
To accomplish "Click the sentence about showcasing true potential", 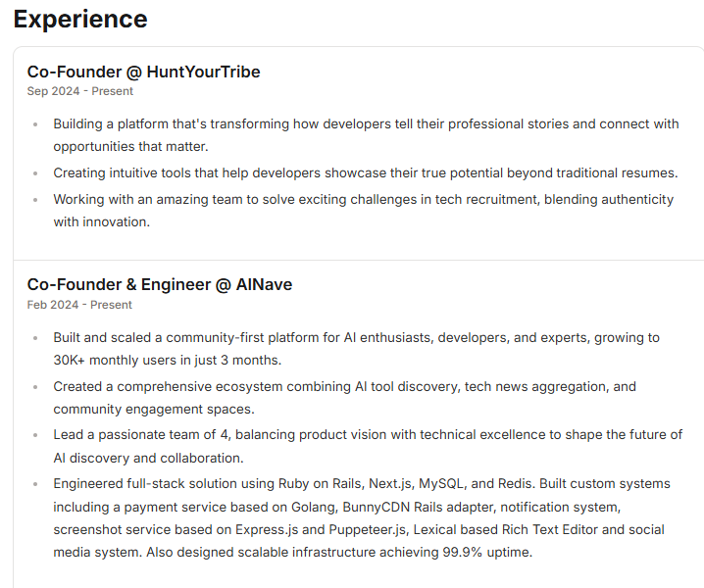I will [x=365, y=172].
